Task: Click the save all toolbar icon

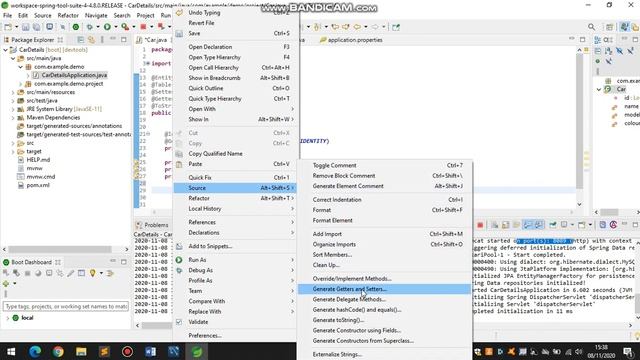Action: (36, 27)
